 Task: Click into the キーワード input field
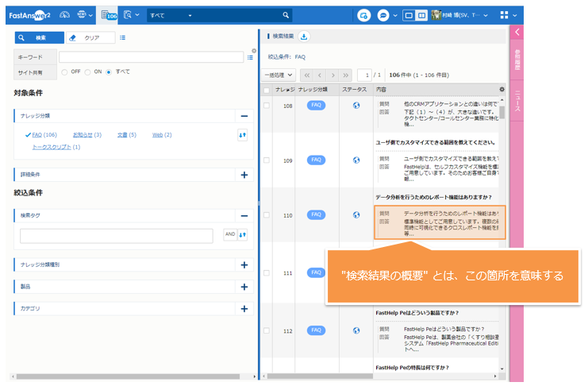151,57
